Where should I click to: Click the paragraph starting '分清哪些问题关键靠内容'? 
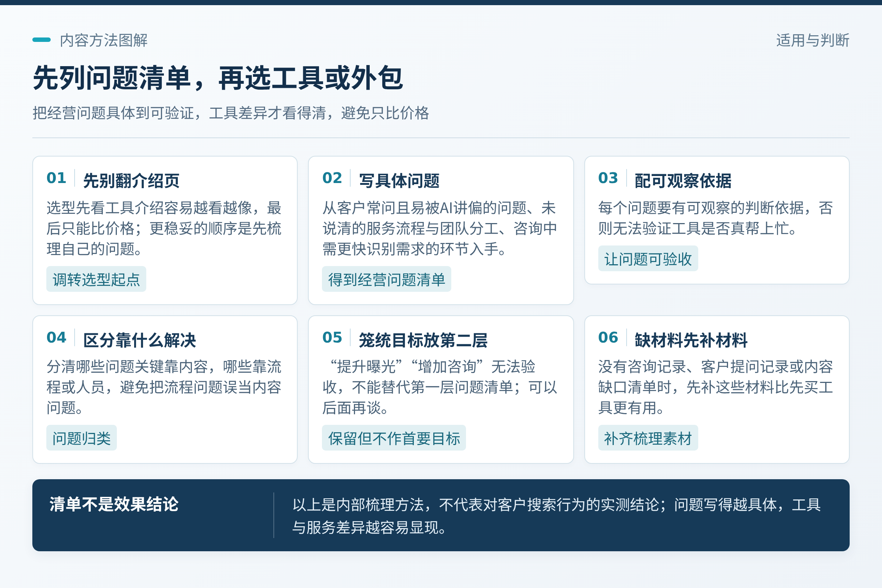tap(164, 387)
